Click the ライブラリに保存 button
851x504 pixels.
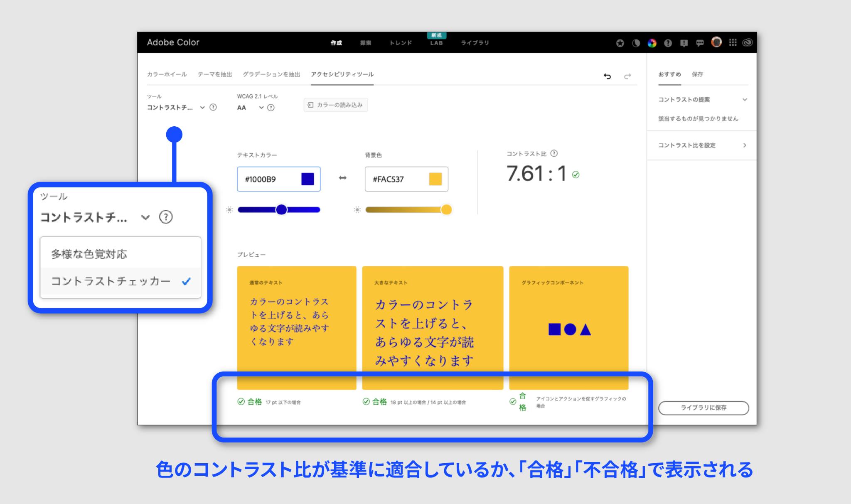703,408
